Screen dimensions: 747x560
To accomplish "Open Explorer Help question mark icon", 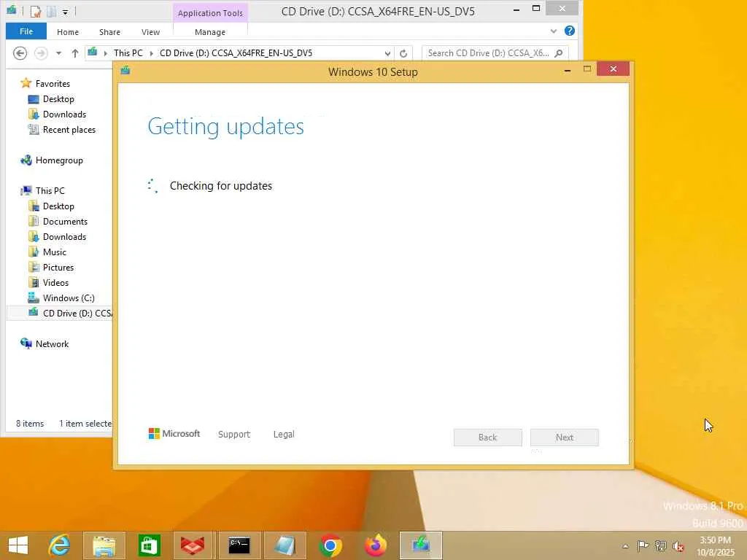I will pos(569,31).
